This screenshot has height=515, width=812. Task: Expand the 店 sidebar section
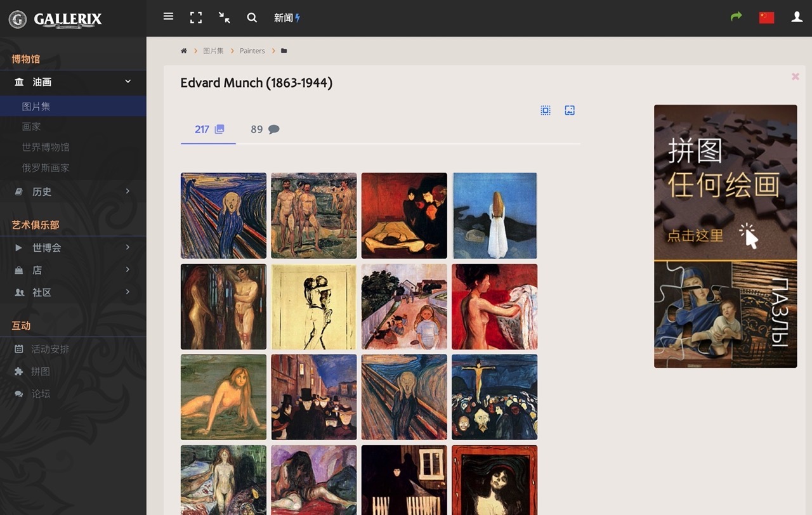(73, 270)
